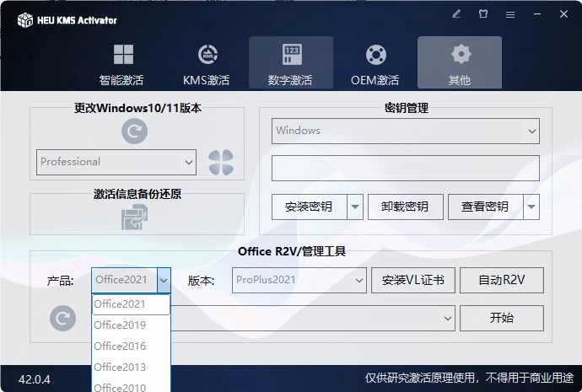Open the 数字激活 digital activation tab
The height and width of the screenshot is (392, 582).
click(x=291, y=62)
